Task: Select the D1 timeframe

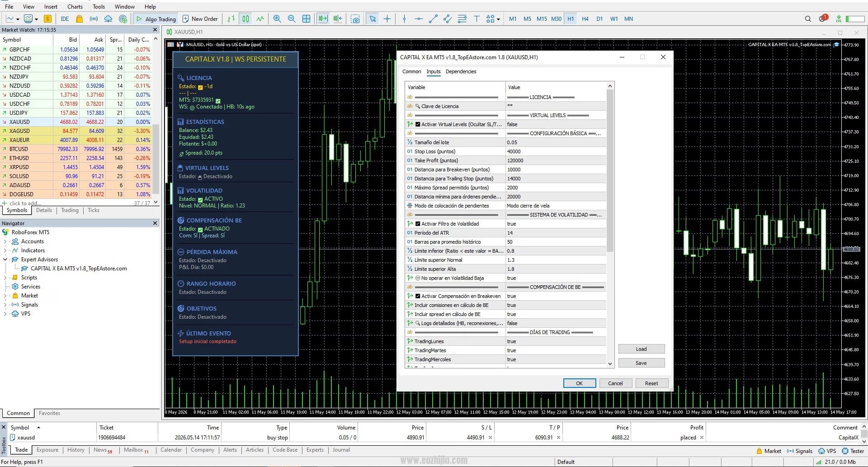Action: 599,19
